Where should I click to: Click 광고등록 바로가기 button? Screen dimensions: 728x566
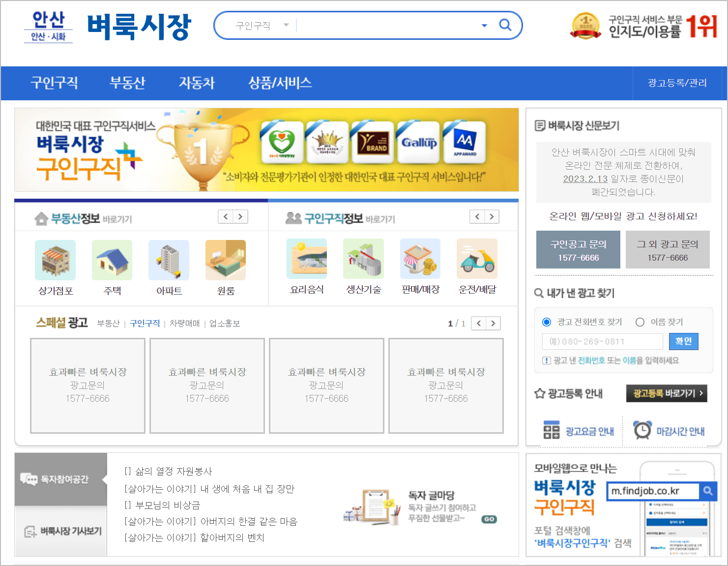point(667,393)
